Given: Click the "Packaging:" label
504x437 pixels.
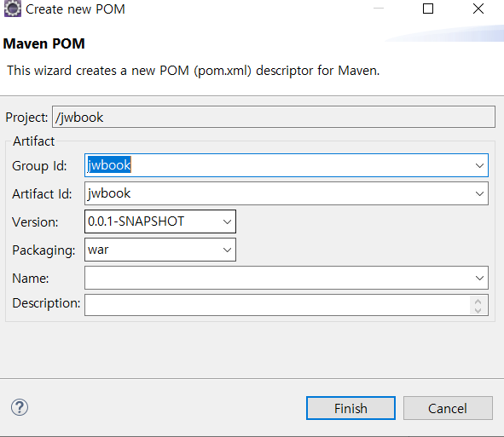Looking at the screenshot, I should [43, 250].
